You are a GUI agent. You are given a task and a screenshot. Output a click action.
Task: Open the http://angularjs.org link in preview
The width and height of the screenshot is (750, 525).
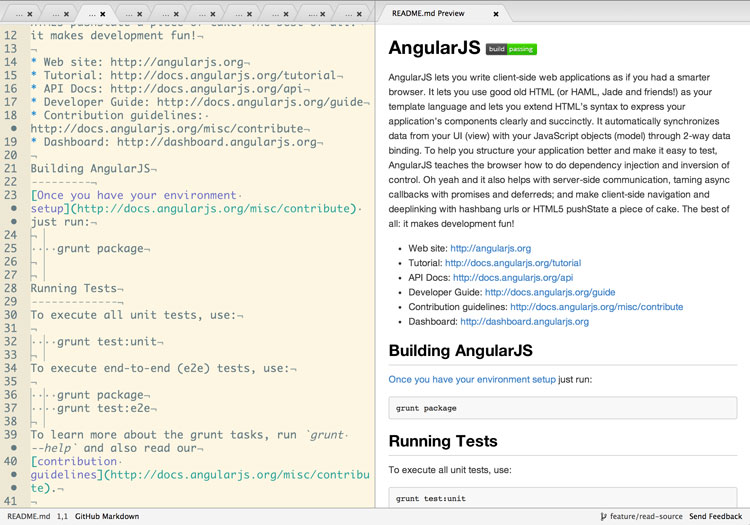[490, 248]
